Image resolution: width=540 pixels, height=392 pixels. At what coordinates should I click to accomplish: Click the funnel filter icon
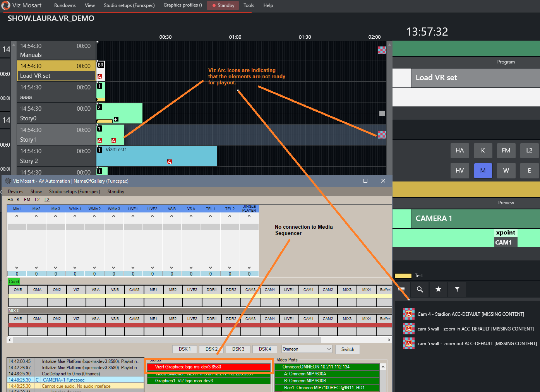click(x=457, y=289)
